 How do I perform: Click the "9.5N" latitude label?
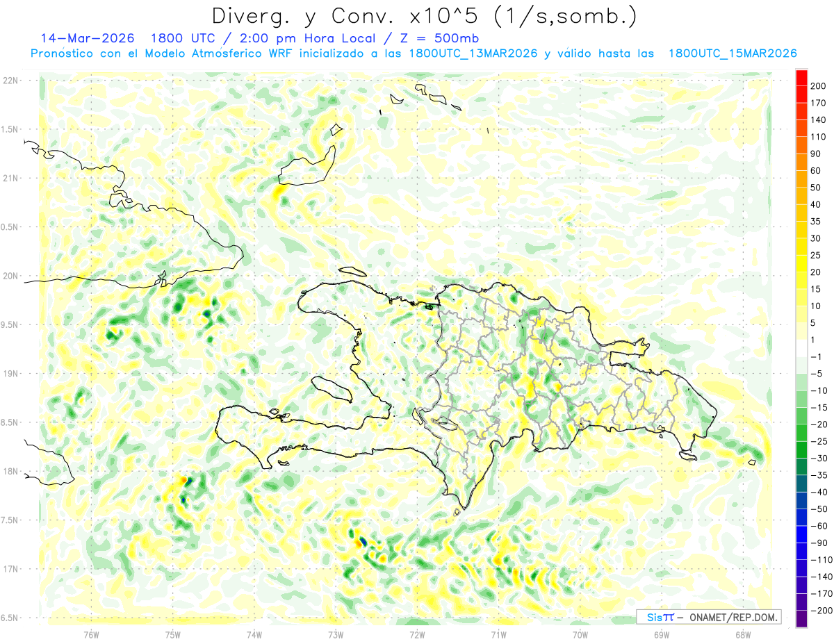(10, 324)
